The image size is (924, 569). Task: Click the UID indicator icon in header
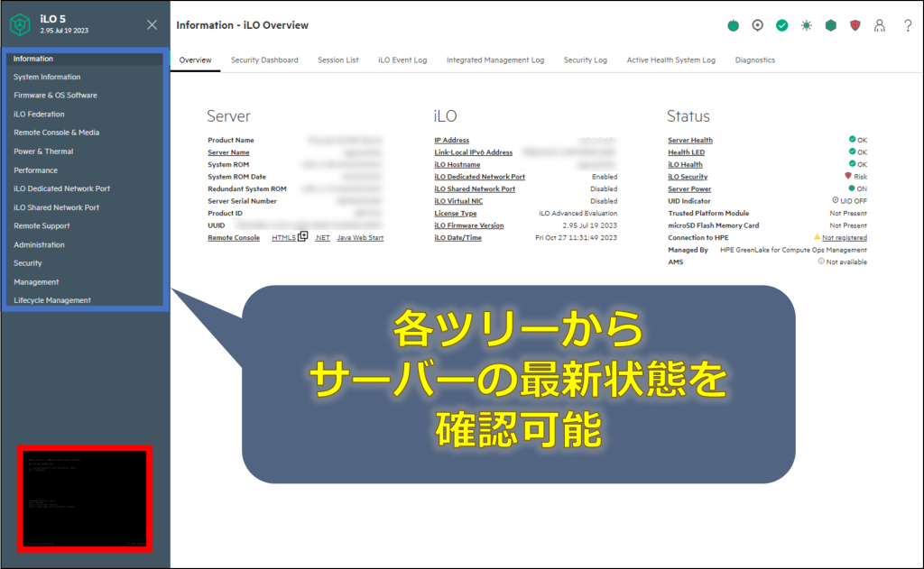point(758,25)
